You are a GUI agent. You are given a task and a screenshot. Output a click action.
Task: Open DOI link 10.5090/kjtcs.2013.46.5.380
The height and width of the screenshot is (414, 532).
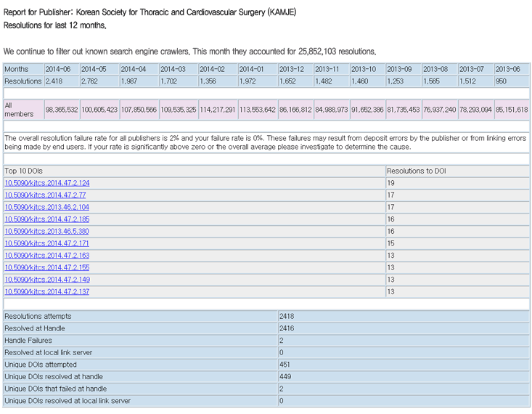[47, 231]
